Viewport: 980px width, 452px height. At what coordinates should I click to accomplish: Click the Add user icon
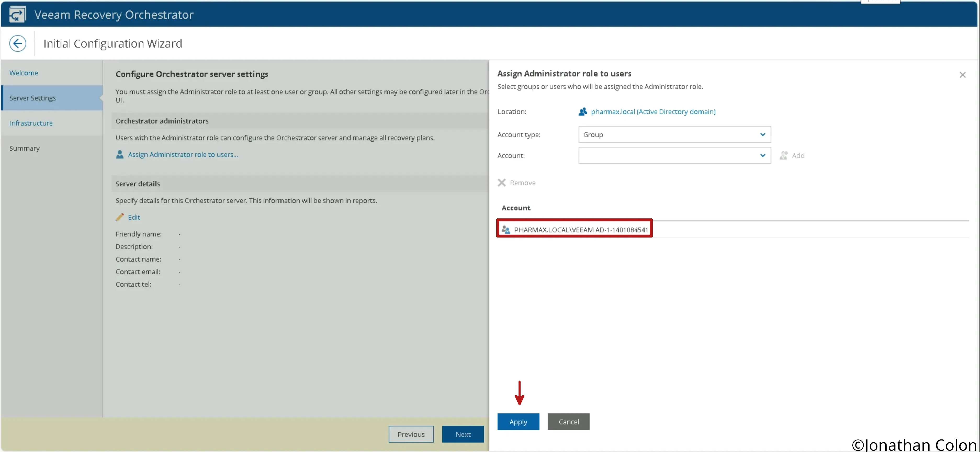click(783, 155)
